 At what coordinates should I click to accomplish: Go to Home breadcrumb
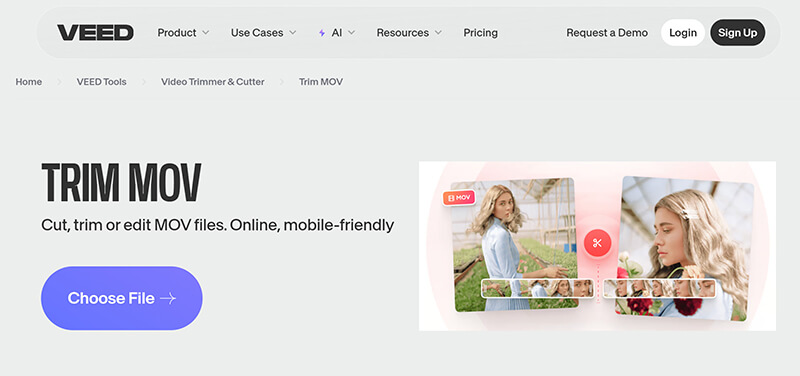click(29, 82)
